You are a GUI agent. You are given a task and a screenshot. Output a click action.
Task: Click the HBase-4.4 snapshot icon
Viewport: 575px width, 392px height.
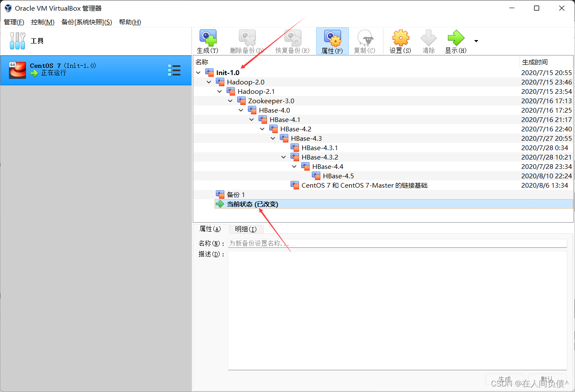click(305, 166)
